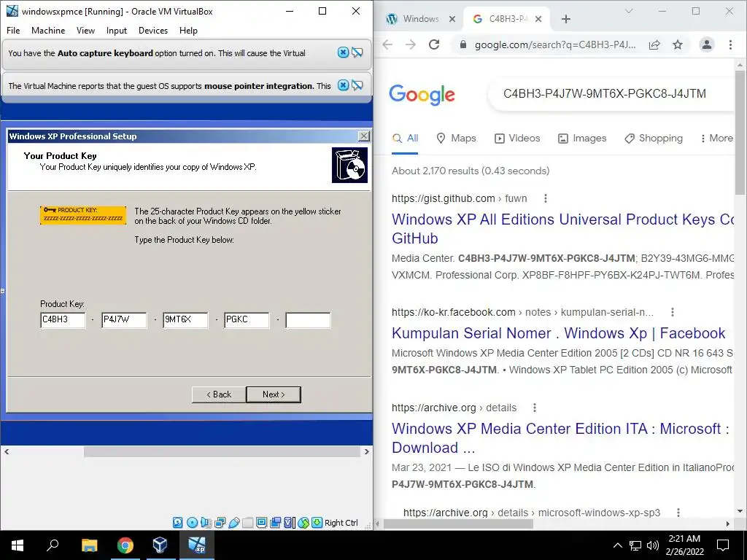Open a new Chrome tab with the plus button
Screen dimensions: 747x560
click(566, 19)
